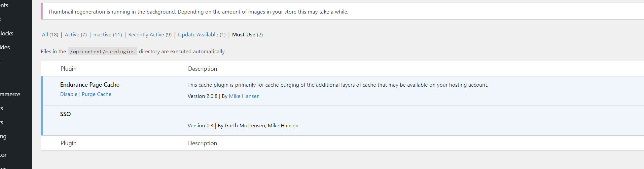
Task: Open sidebar menu item ending in "locks"
Action: [7, 33]
